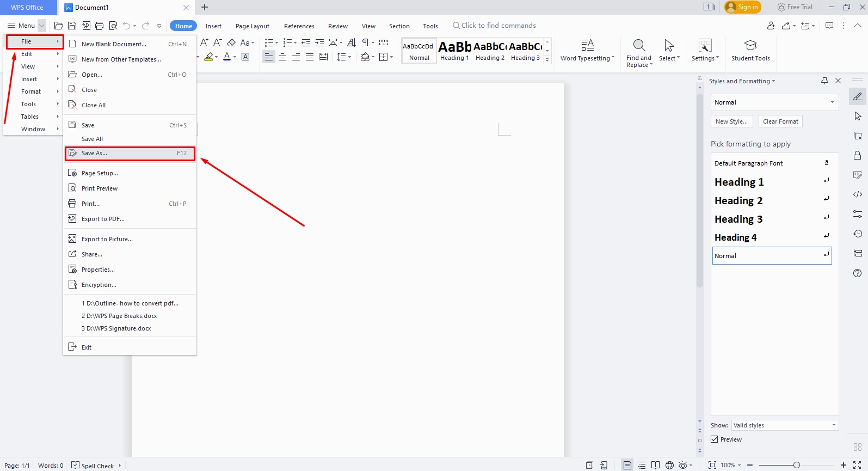Apply the yellow text highlight color

tap(208, 57)
